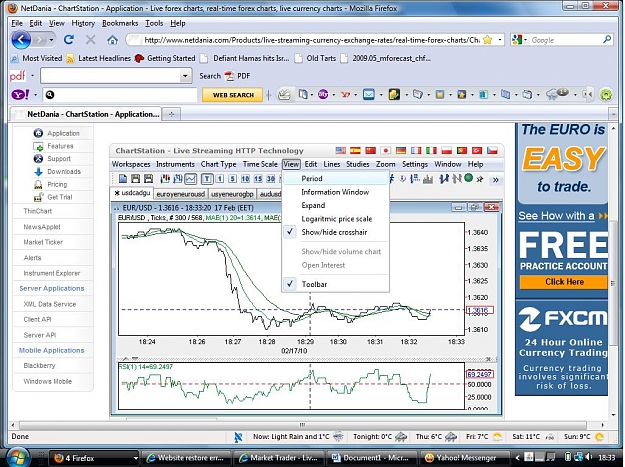625x467 pixels.
Task: Click the Windows Start orb
Action: point(17,458)
